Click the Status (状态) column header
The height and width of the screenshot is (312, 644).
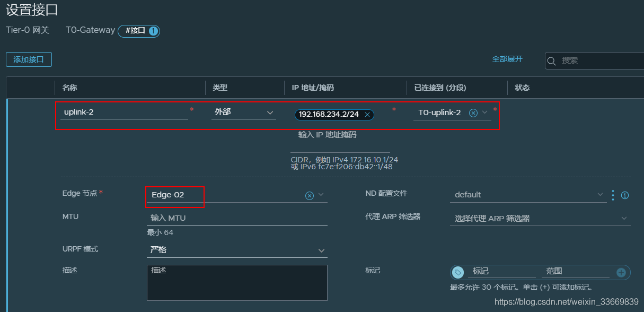point(522,88)
